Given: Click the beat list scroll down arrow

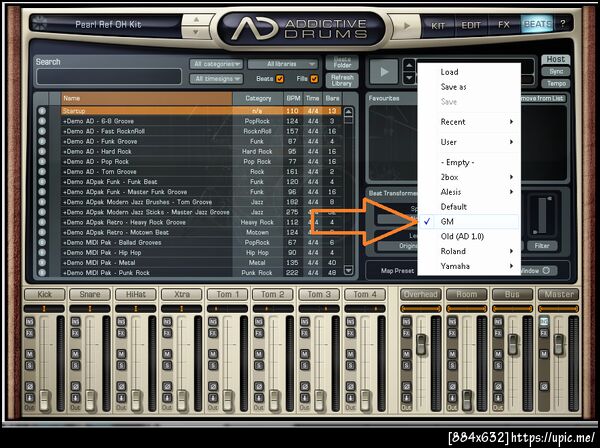Looking at the screenshot, I should (x=348, y=270).
